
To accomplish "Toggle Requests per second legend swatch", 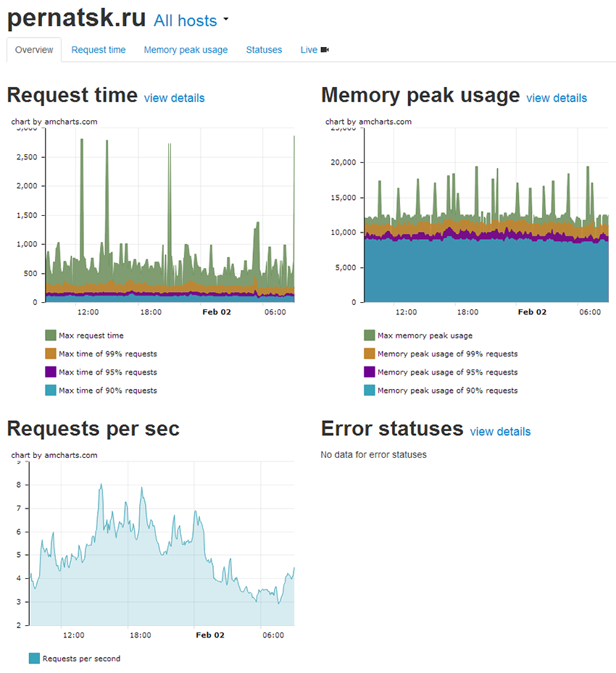I will point(34,659).
